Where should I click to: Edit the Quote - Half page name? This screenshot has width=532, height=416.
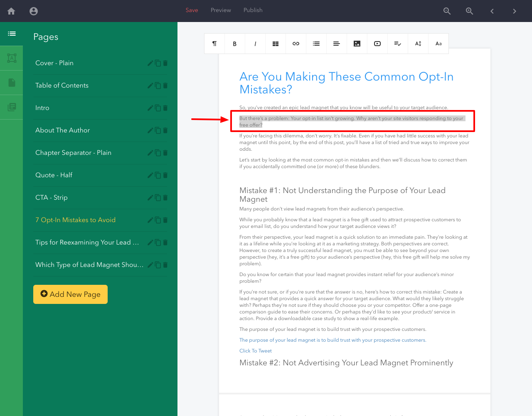(150, 175)
